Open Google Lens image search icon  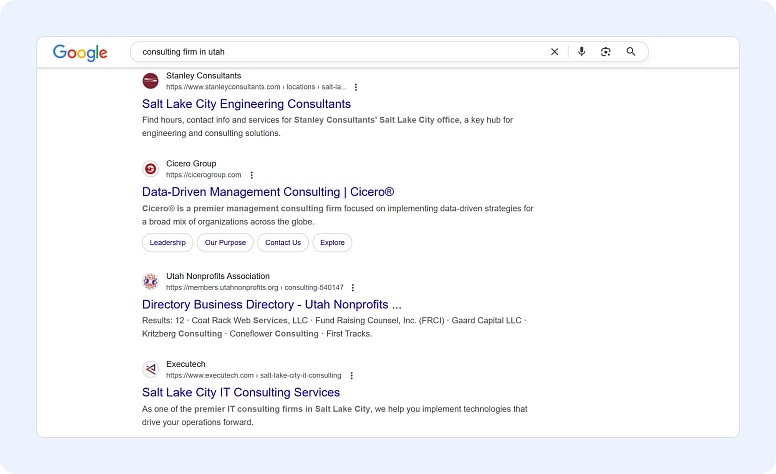[606, 52]
